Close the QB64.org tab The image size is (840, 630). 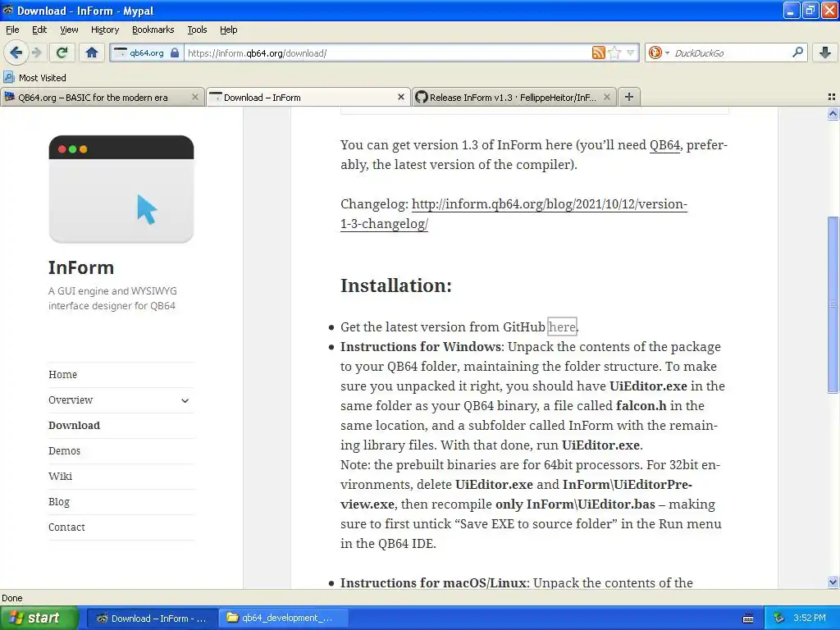tap(195, 97)
